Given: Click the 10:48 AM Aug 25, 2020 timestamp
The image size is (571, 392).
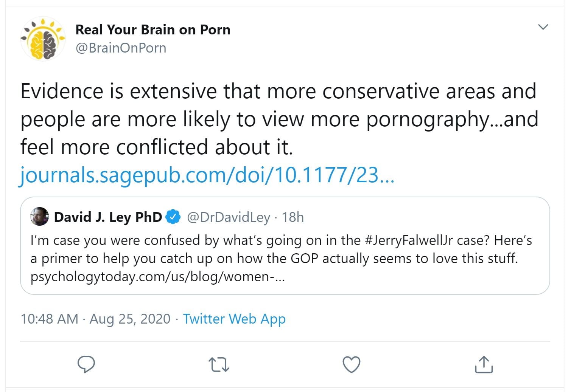Looking at the screenshot, I should (x=95, y=319).
